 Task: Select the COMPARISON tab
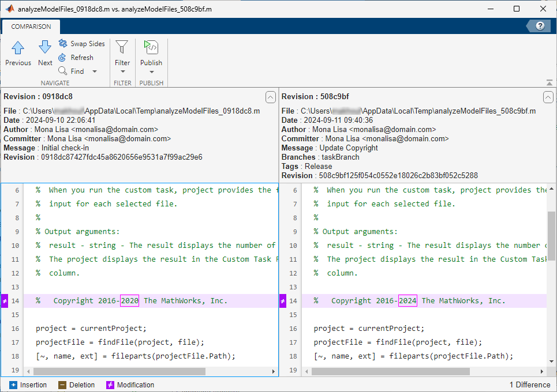(31, 27)
